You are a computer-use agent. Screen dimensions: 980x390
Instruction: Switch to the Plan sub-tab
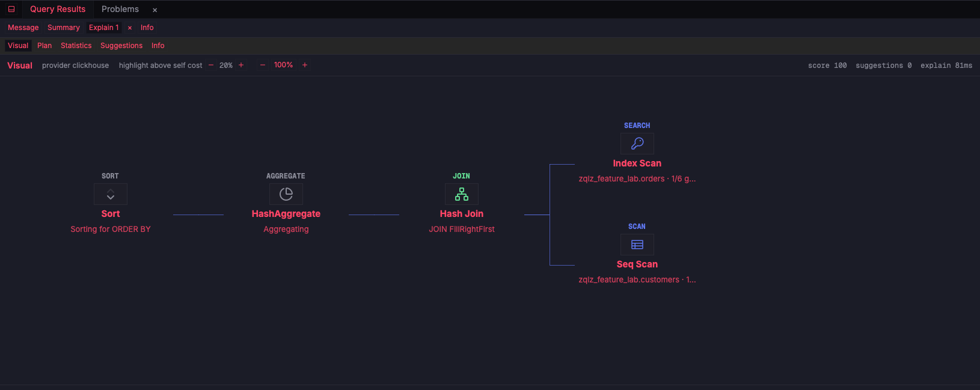click(44, 46)
